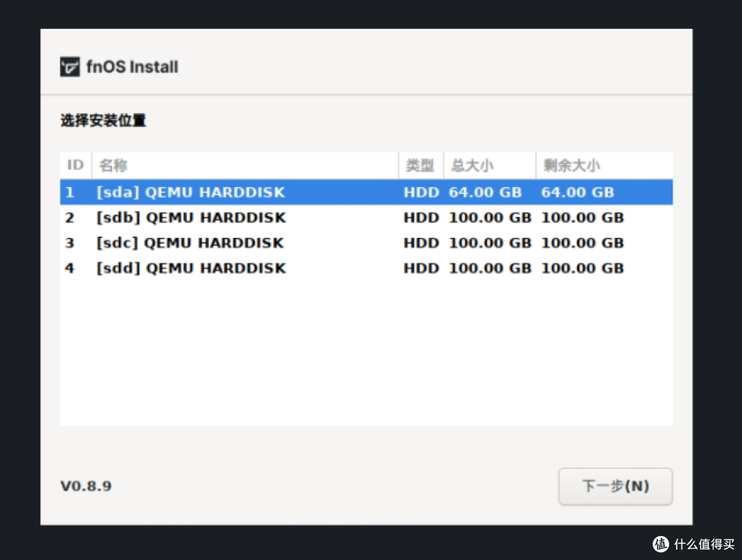The image size is (742, 560).
Task: Click the 总大小 column header
Action: pyautogui.click(x=490, y=165)
